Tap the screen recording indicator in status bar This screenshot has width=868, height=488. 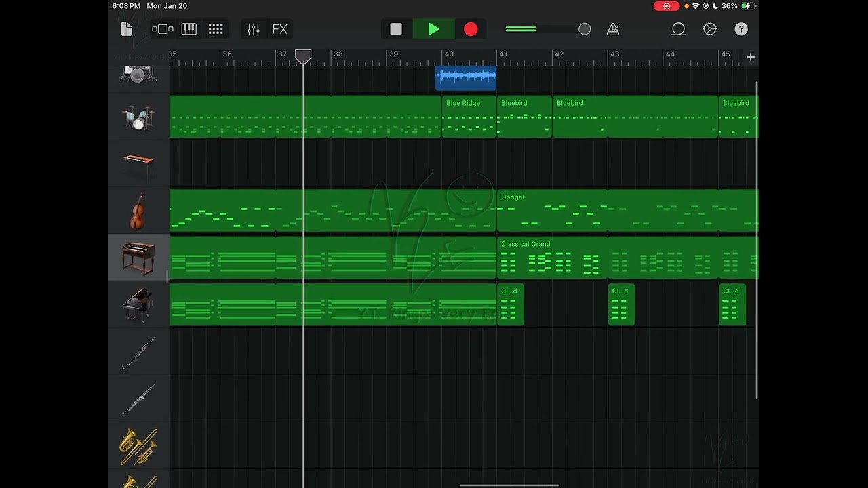click(667, 6)
